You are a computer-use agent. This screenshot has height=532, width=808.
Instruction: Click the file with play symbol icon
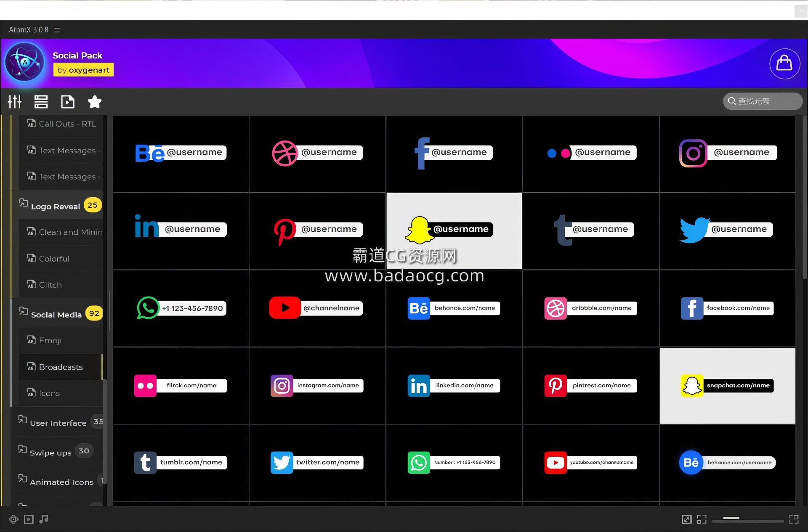tap(67, 102)
